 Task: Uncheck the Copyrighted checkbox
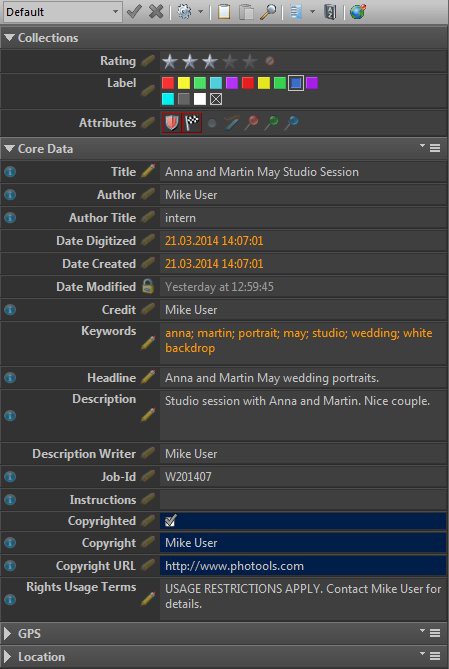pyautogui.click(x=171, y=521)
